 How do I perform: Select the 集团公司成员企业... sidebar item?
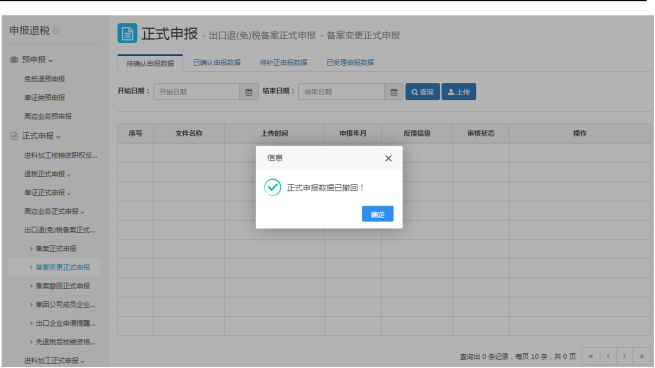(x=66, y=305)
